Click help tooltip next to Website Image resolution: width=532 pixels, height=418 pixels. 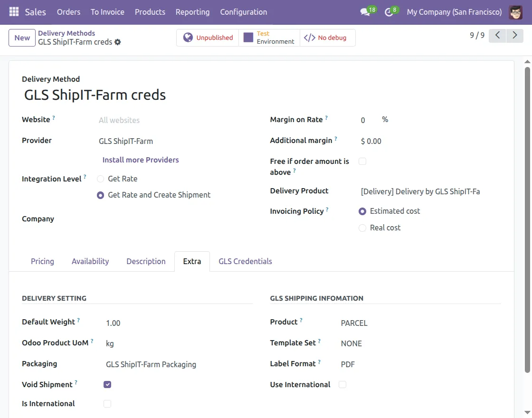pyautogui.click(x=54, y=118)
